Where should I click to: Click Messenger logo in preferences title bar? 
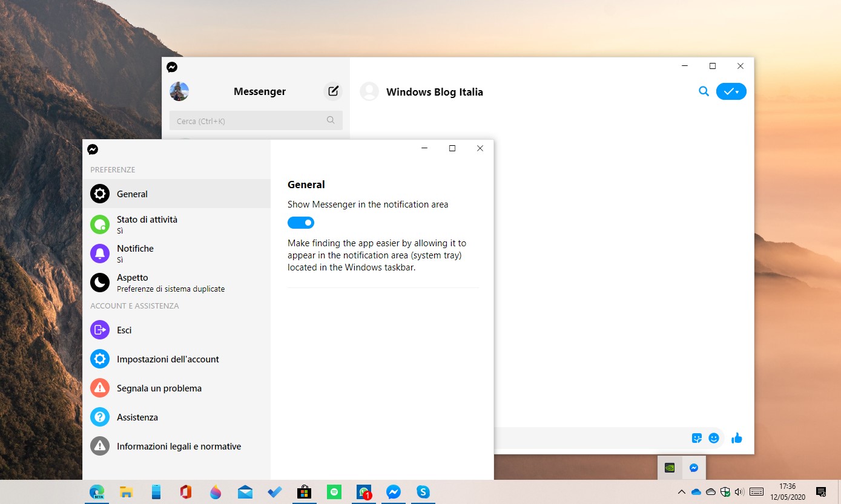[93, 149]
